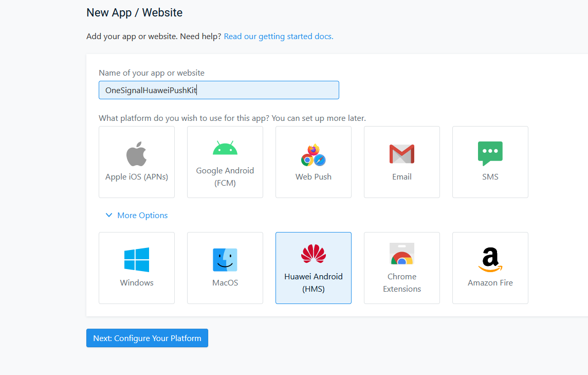Collapse the More Options chevron
The height and width of the screenshot is (375, 588).
(x=109, y=215)
